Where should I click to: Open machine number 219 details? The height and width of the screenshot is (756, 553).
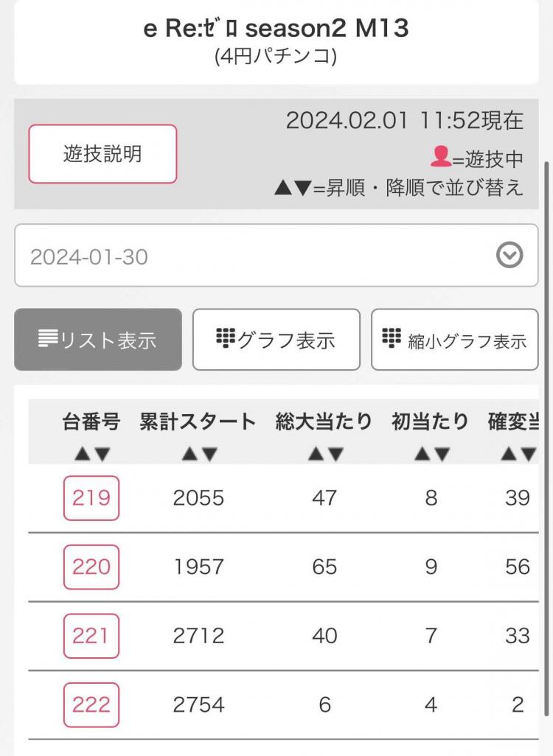91,498
